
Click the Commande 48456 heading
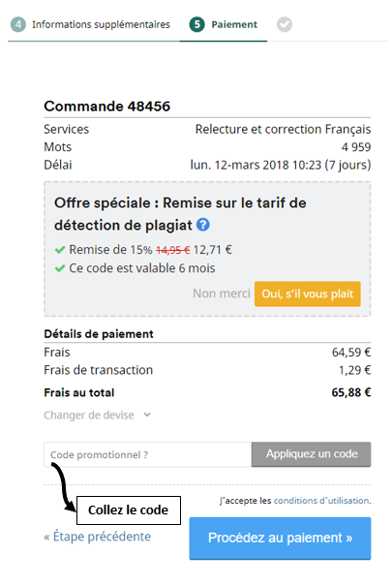click(107, 107)
